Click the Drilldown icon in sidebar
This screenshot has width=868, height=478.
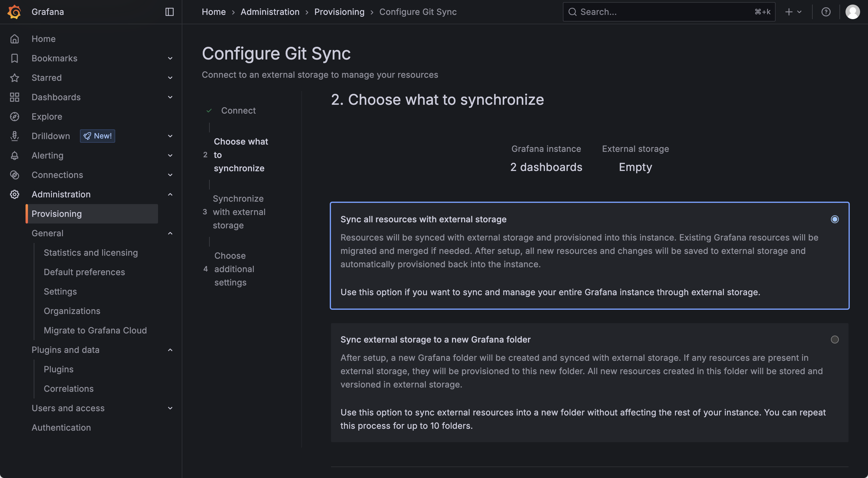[x=15, y=136]
